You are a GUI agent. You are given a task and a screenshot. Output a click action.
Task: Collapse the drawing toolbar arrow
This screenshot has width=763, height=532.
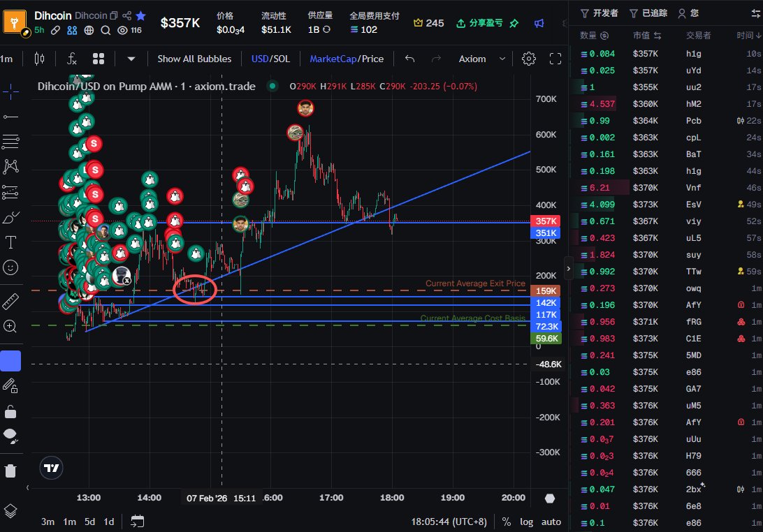click(x=27, y=488)
